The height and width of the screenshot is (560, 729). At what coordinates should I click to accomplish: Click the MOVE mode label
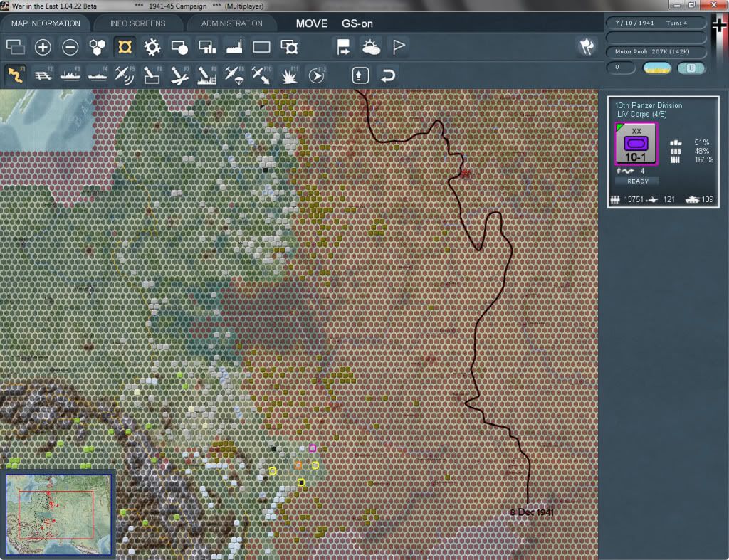tap(312, 23)
